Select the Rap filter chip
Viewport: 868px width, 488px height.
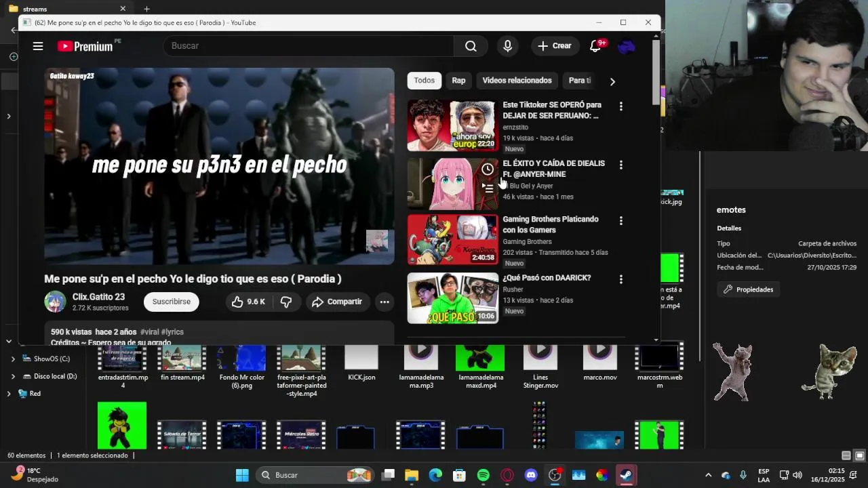coord(458,81)
